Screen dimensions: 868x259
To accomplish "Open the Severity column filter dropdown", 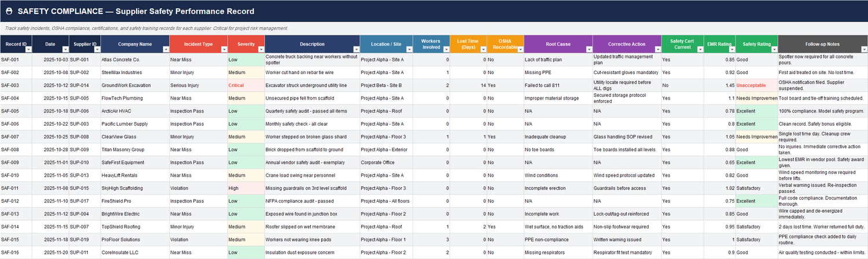I will click(x=261, y=50).
